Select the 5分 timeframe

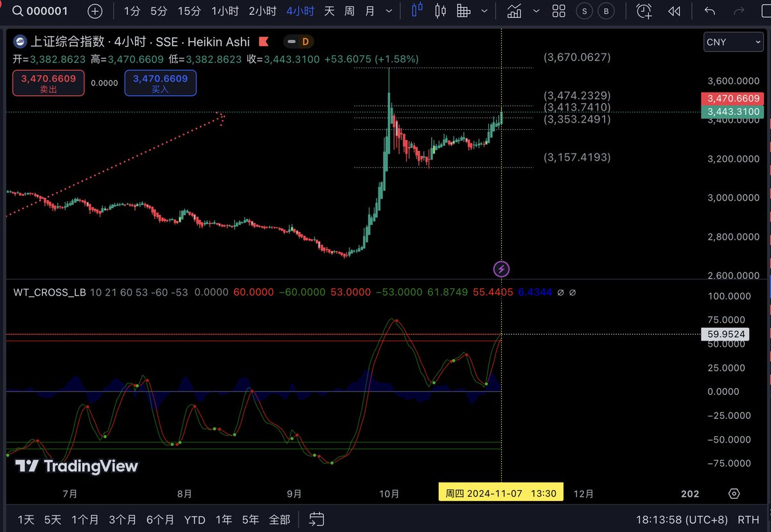[x=158, y=11]
